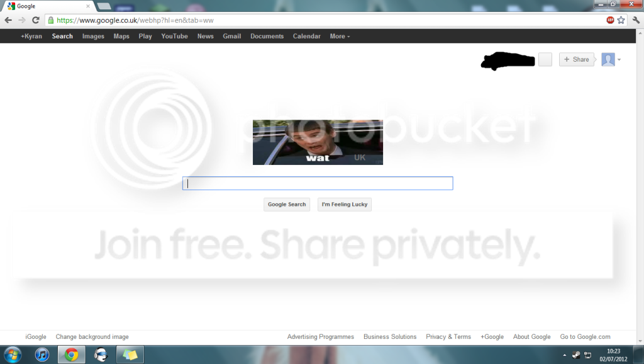Click page scrollbar up arrow
This screenshot has width=644, height=364.
pos(640,33)
